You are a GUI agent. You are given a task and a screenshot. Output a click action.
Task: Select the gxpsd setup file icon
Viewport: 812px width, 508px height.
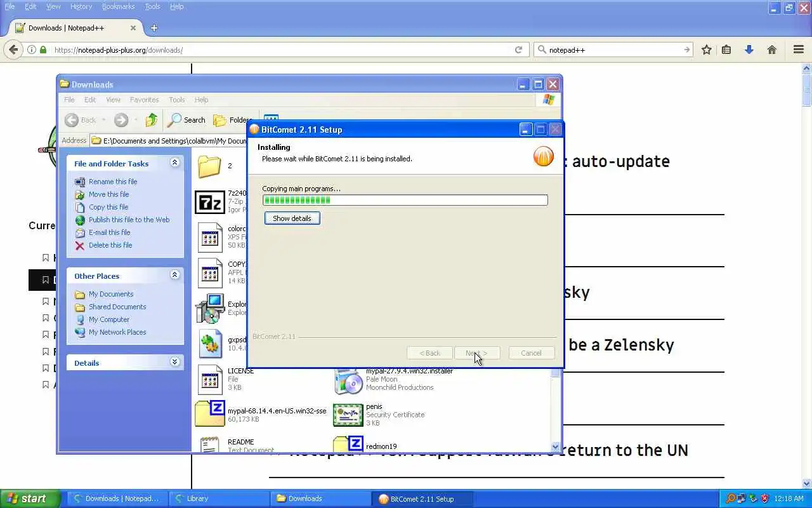(x=211, y=344)
